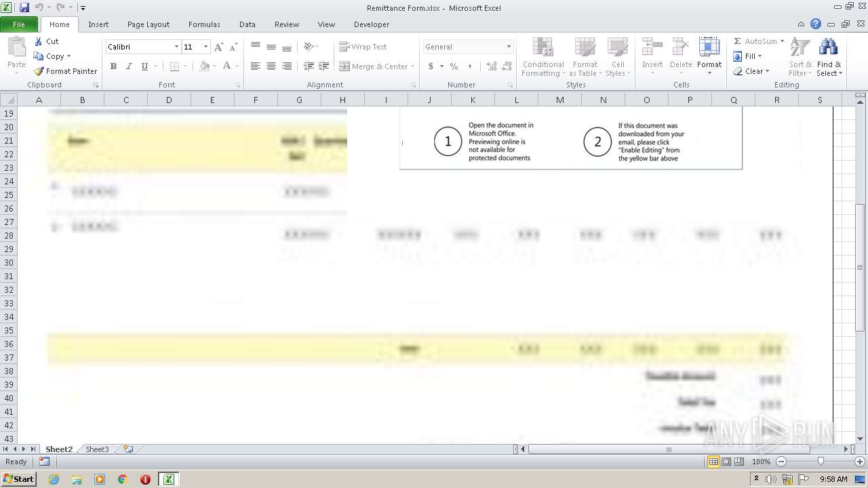The height and width of the screenshot is (488, 868).
Task: Apply the Fill Color bucket
Action: [204, 66]
